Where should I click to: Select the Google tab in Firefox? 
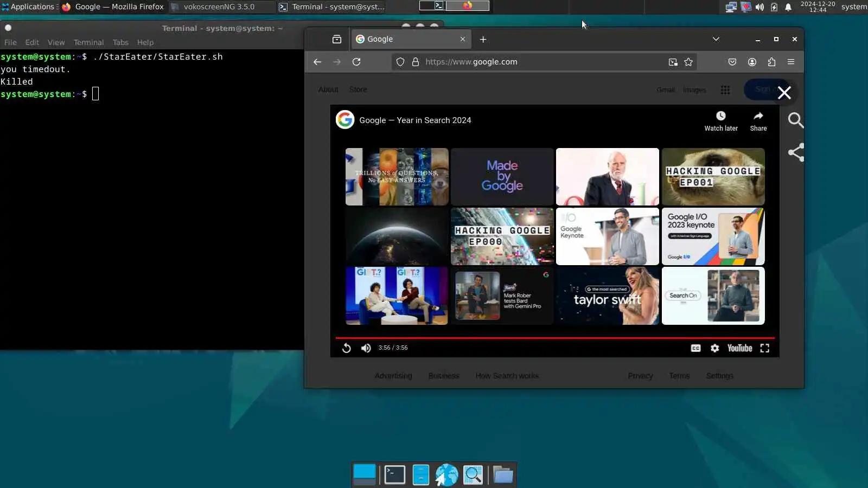pyautogui.click(x=411, y=39)
